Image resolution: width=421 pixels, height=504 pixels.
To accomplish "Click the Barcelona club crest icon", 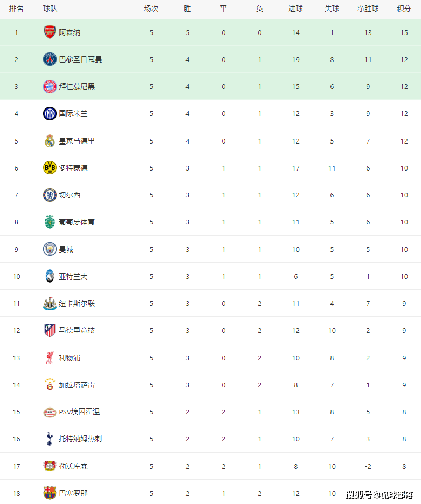I will (x=50, y=493).
